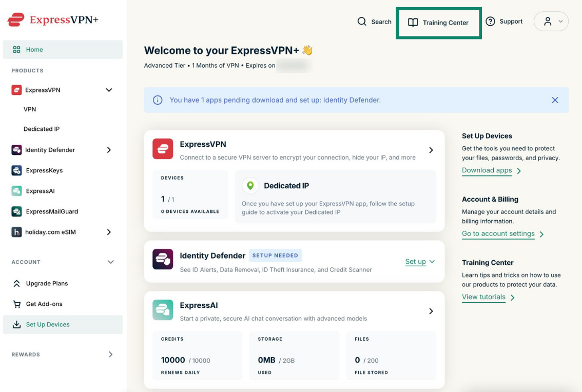
Task: Click the ExpressKeys sidebar icon
Action: click(16, 170)
